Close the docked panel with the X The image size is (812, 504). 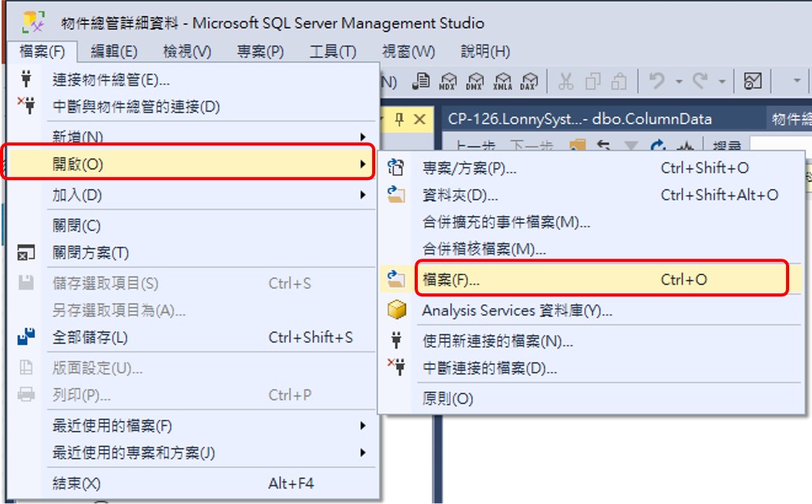pos(420,120)
